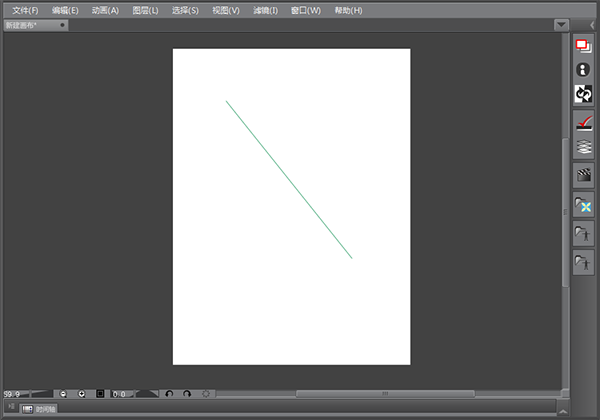600x420 pixels.
Task: Open the auto action panel with red checkmark
Action: click(584, 122)
